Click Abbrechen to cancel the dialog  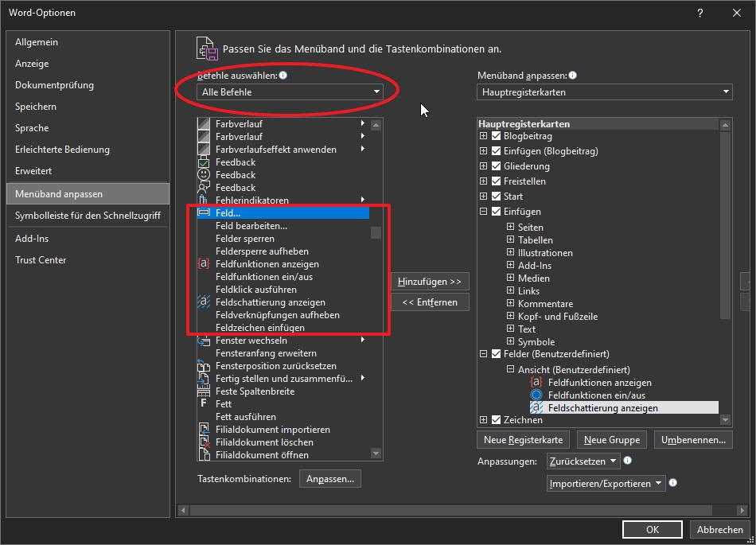[x=720, y=530]
